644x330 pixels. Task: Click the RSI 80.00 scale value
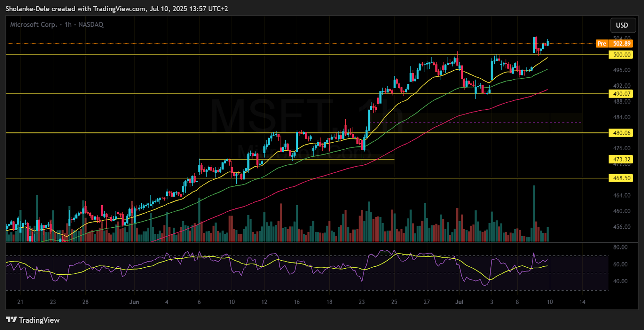pyautogui.click(x=620, y=247)
